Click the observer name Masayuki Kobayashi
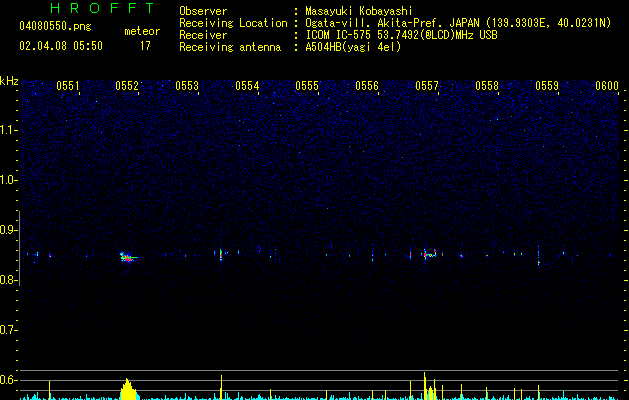Screen dimensions: 629x400 click(359, 11)
